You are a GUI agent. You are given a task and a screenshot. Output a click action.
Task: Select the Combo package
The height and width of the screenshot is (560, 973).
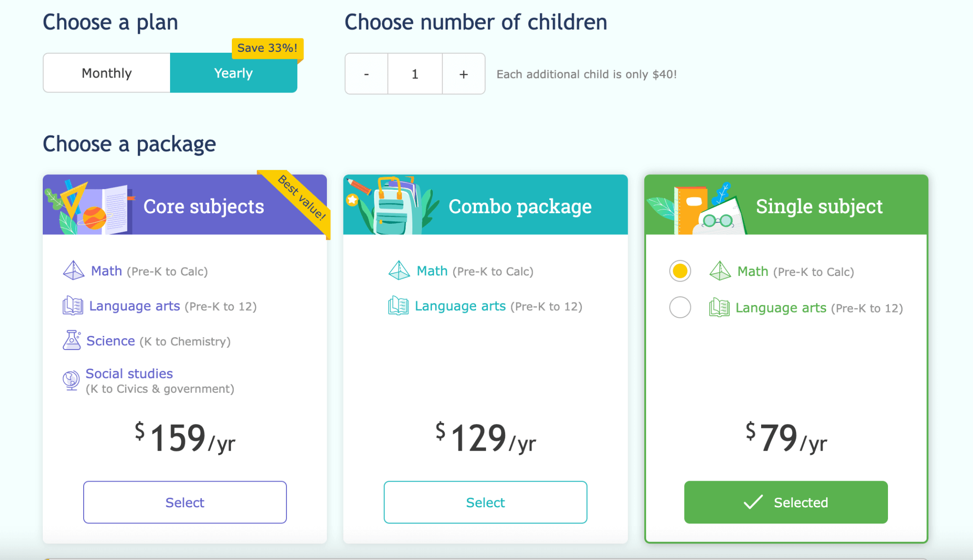485,502
